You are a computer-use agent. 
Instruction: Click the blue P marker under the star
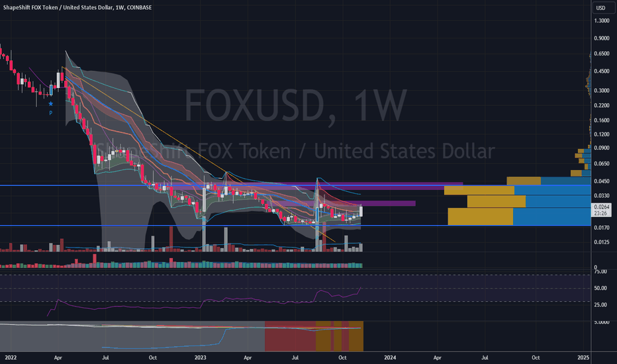pos(51,113)
